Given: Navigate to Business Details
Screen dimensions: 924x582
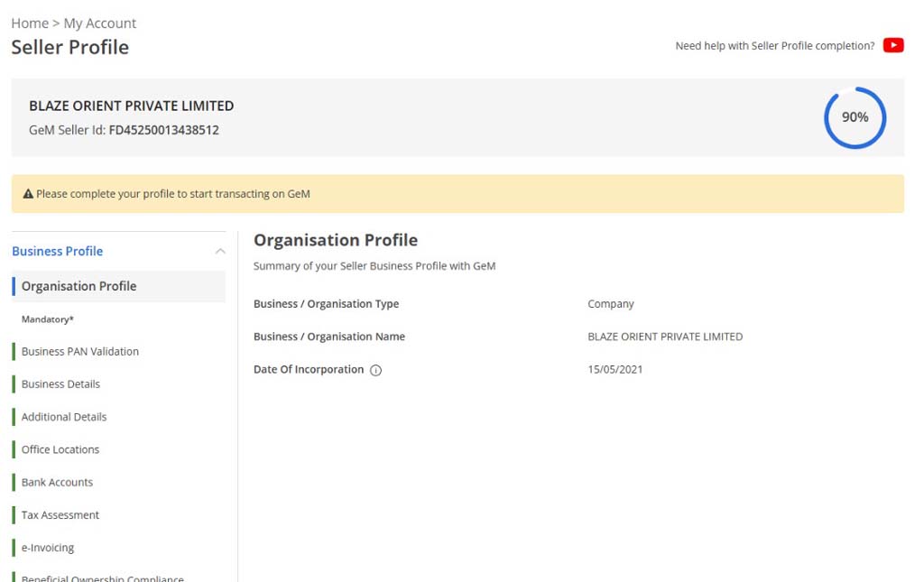Looking at the screenshot, I should coord(60,384).
